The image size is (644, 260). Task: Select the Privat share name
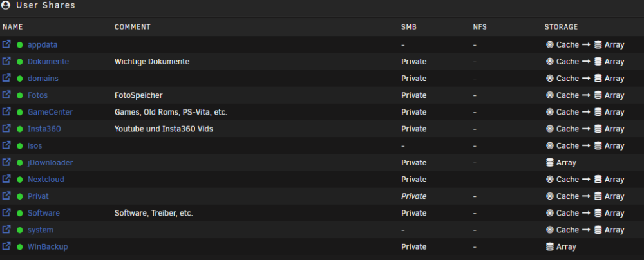(38, 196)
